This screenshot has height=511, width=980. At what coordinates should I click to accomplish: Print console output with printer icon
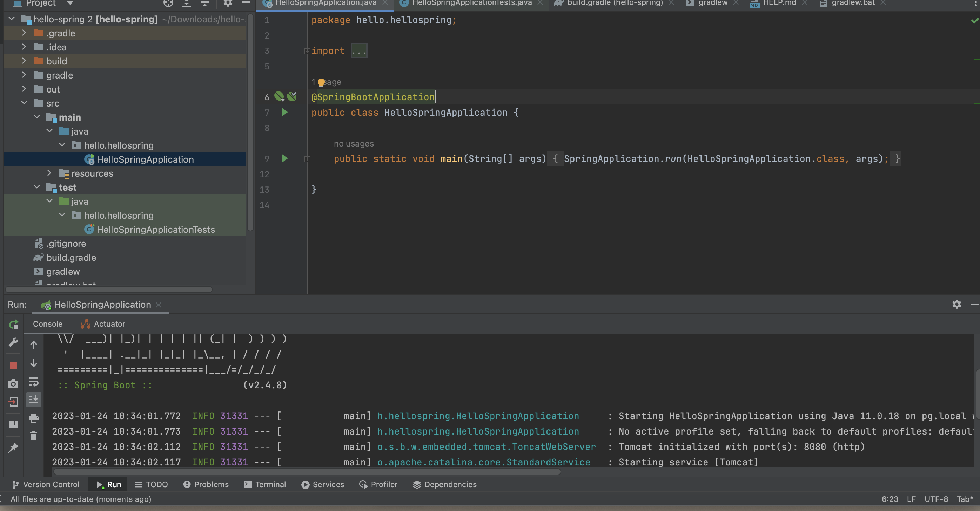[x=33, y=418]
